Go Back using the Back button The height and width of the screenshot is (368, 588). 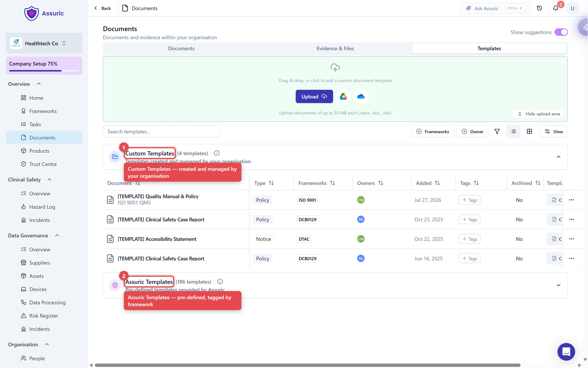[102, 8]
